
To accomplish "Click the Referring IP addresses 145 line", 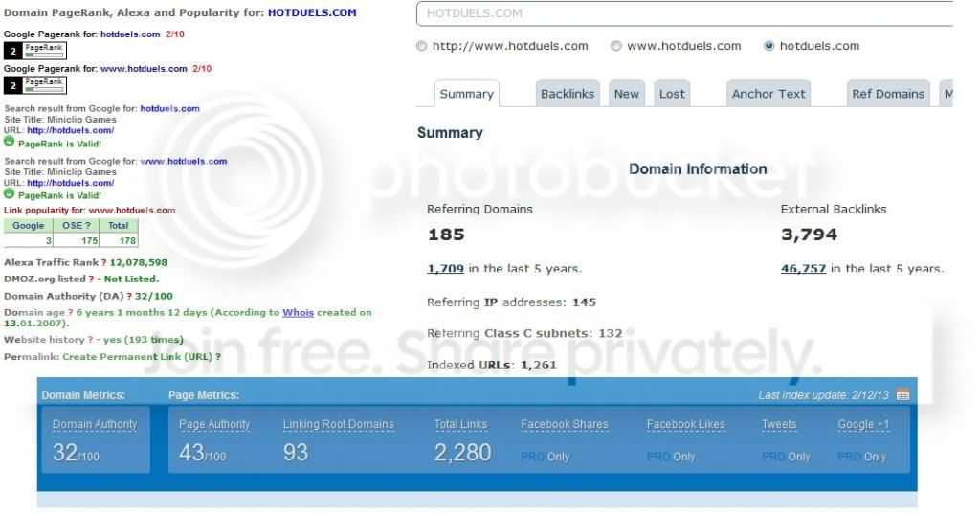I will 511,302.
